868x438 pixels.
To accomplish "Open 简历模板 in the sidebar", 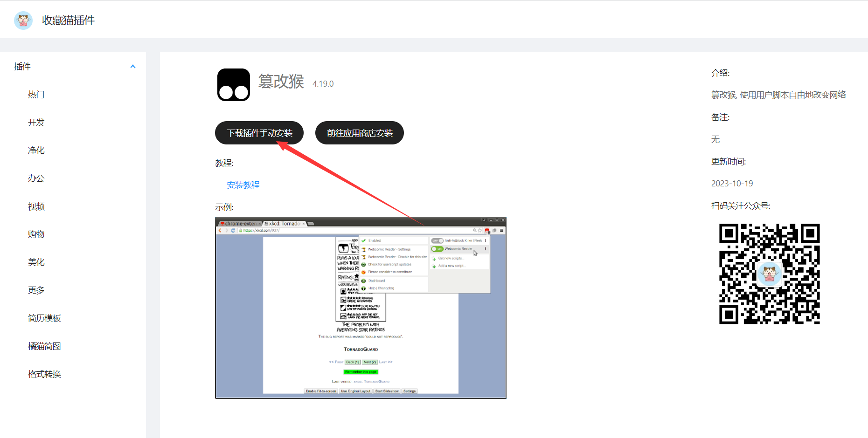I will [x=44, y=318].
